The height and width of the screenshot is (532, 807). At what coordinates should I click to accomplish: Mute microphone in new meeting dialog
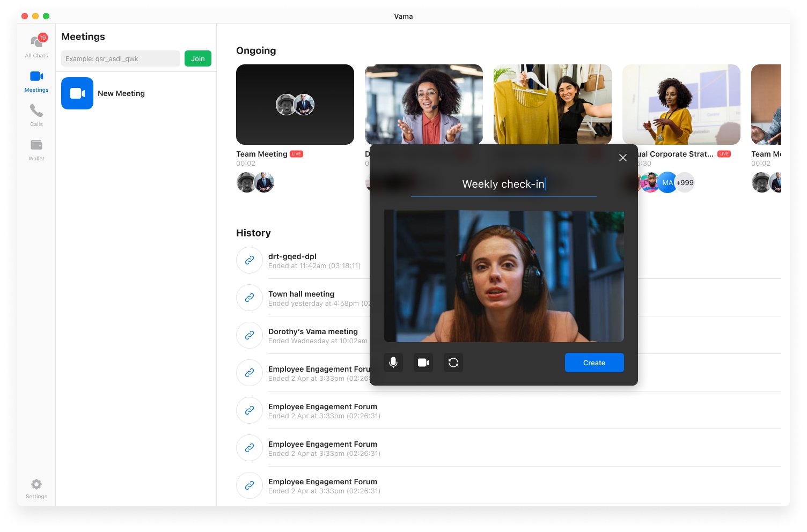(x=393, y=363)
